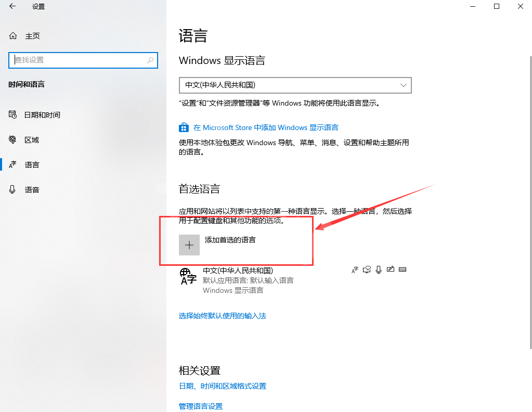
Task: Click the 区域 globe icon
Action: click(12, 139)
